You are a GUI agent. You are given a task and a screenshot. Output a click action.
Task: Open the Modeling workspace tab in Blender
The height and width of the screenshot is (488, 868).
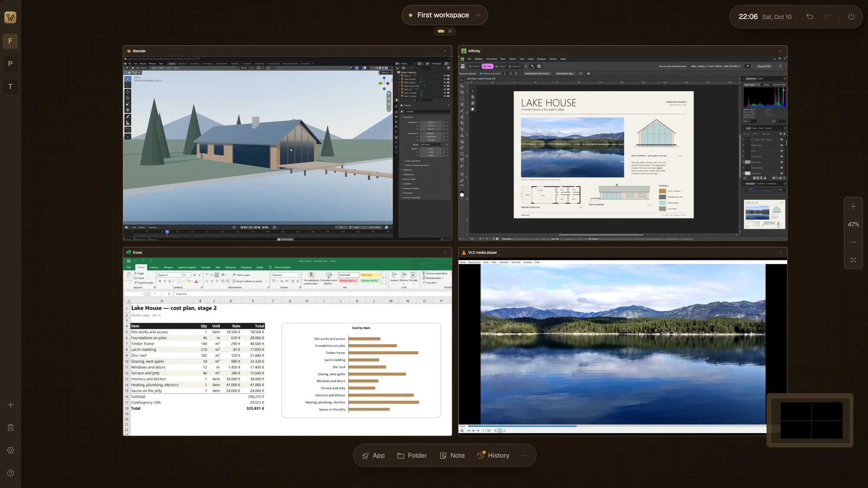coord(183,64)
